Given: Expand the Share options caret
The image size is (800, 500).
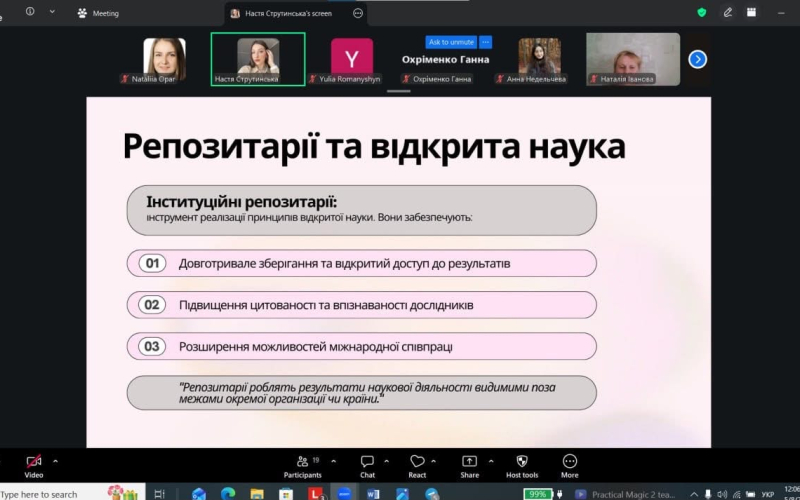Looking at the screenshot, I should pos(491,462).
